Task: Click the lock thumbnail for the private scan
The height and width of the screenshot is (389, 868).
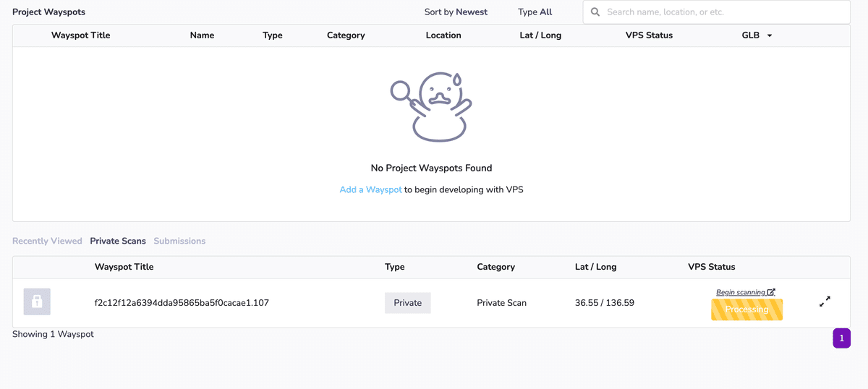Action: [x=37, y=302]
